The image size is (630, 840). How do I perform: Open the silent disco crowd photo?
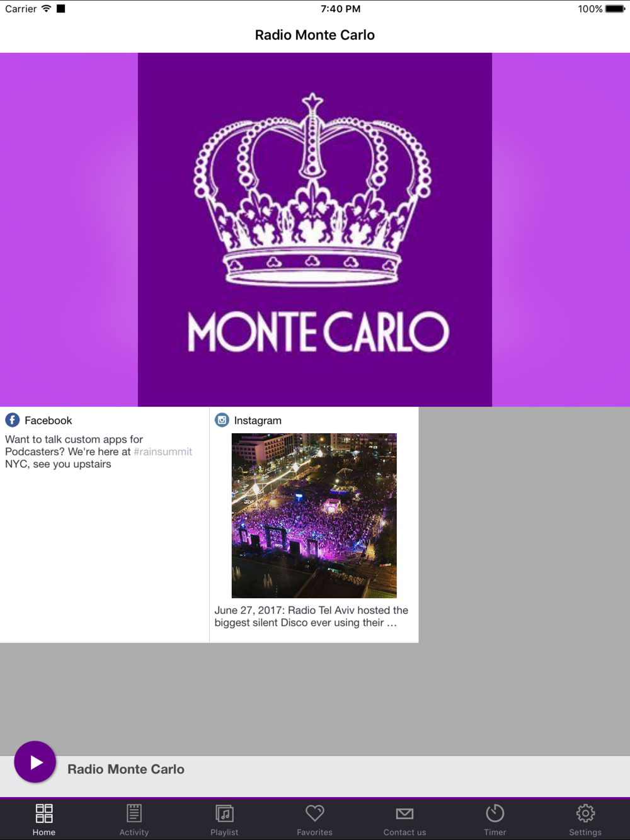point(314,516)
